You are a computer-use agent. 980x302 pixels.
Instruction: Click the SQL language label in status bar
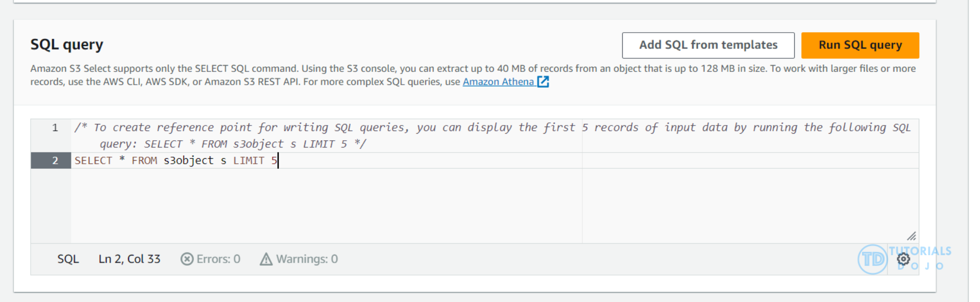(x=68, y=259)
